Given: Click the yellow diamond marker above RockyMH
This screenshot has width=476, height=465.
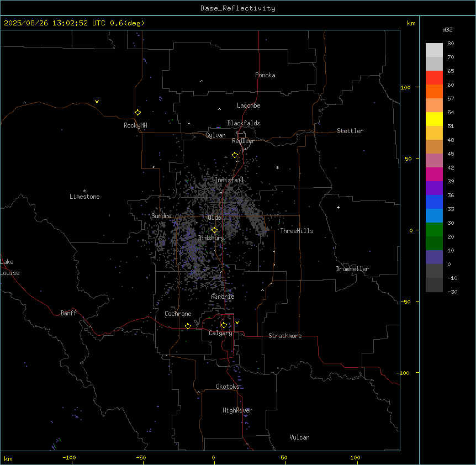Looking at the screenshot, I should [x=137, y=113].
